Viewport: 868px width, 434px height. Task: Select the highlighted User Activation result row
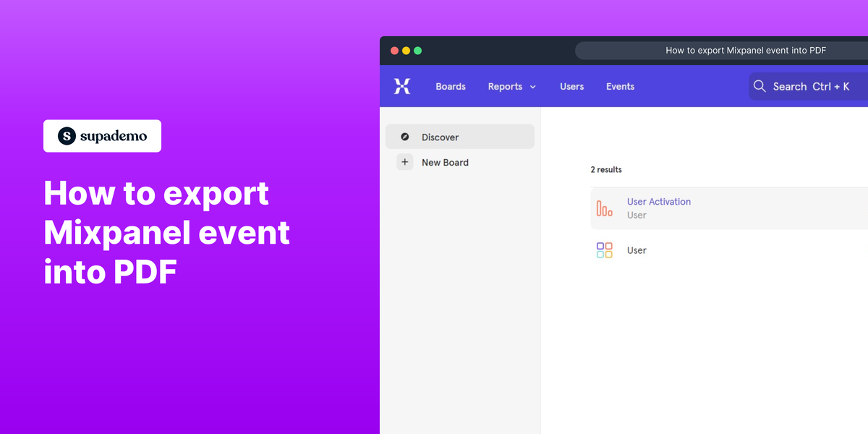coord(723,208)
